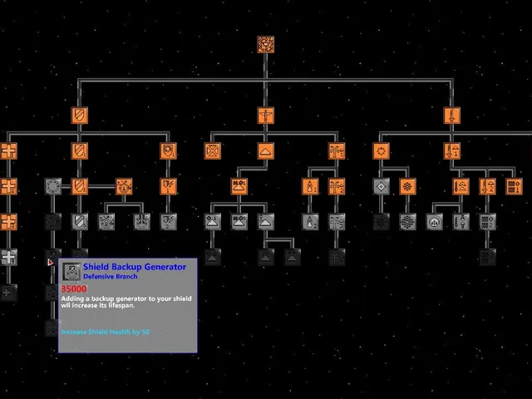Open the crossbow branch head node
This screenshot has height=399, width=532.
(266, 116)
